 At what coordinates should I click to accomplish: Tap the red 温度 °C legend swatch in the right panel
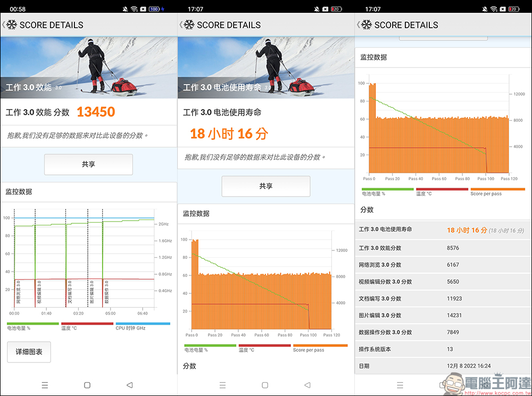point(442,189)
